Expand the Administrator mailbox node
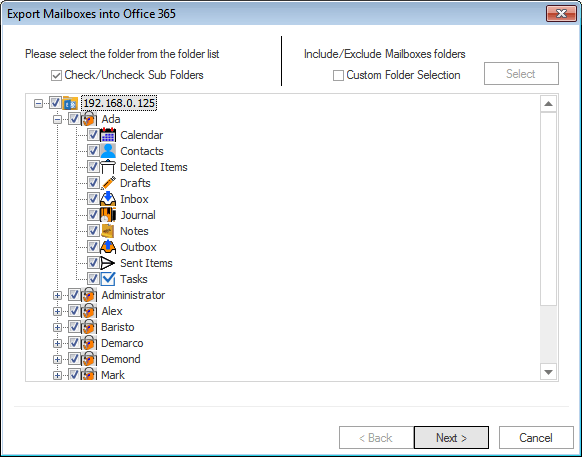This screenshot has width=582, height=457. [x=57, y=296]
